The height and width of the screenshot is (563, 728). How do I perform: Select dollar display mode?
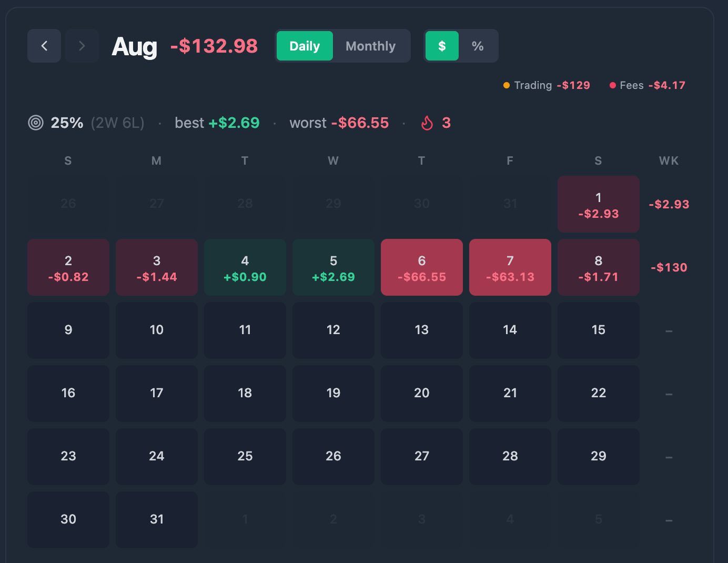click(442, 46)
